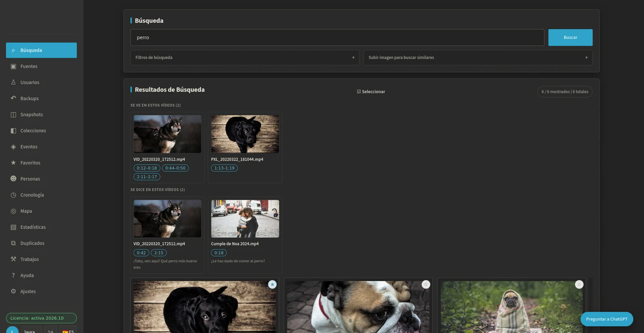Screen dimensions: 644x333
Task: Jump to 0:18 in Cumple de Noa video
Action: coord(219,253)
